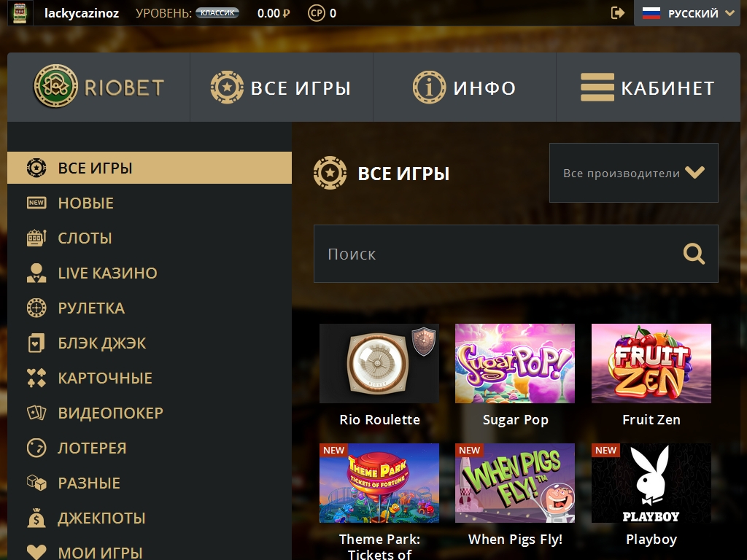Select the Live Casino dealer icon

[36, 273]
